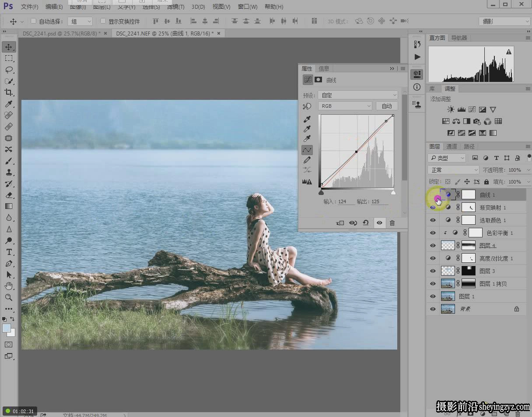This screenshot has height=417, width=532.
Task: Switch to DSC_2241.psd document tab
Action: tap(61, 33)
